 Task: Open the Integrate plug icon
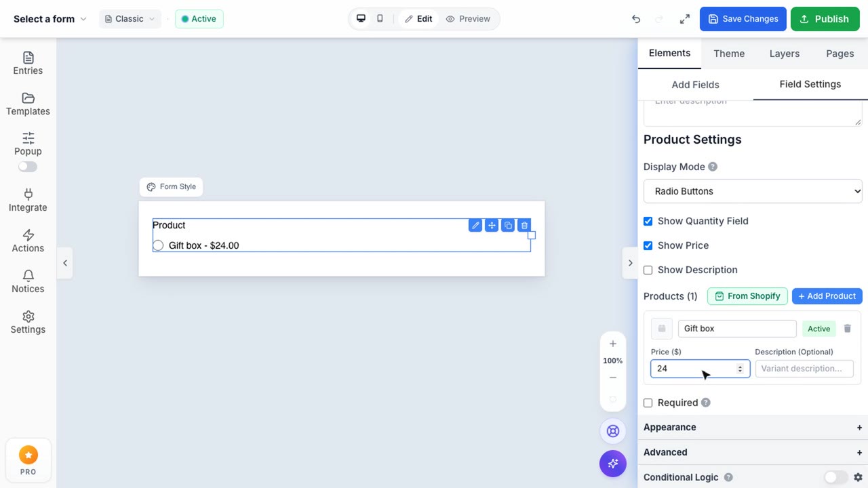[x=28, y=195]
